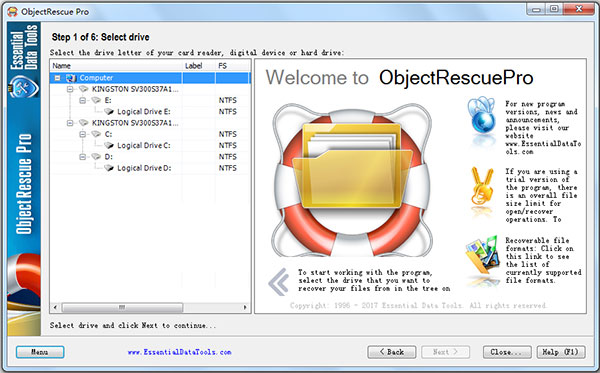
Task: Collapse the E: drive node
Action: click(83, 100)
